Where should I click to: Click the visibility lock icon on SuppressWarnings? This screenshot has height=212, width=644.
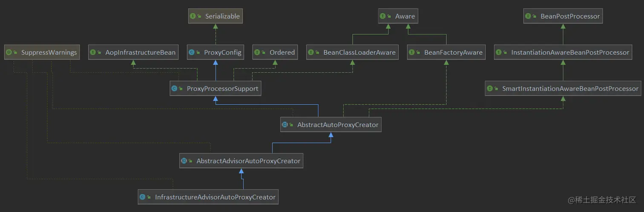(15, 52)
